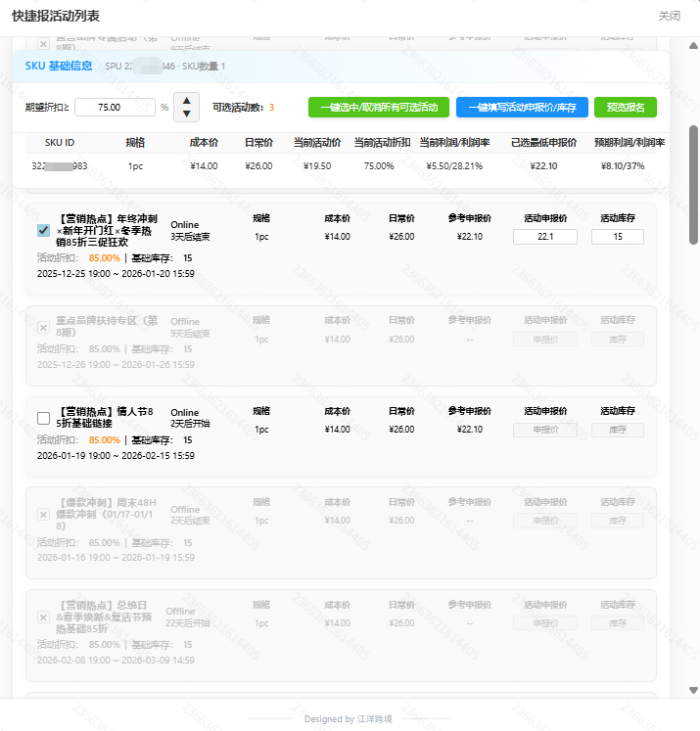Decrease expected discount with down arrow
The image size is (700, 731).
point(187,114)
